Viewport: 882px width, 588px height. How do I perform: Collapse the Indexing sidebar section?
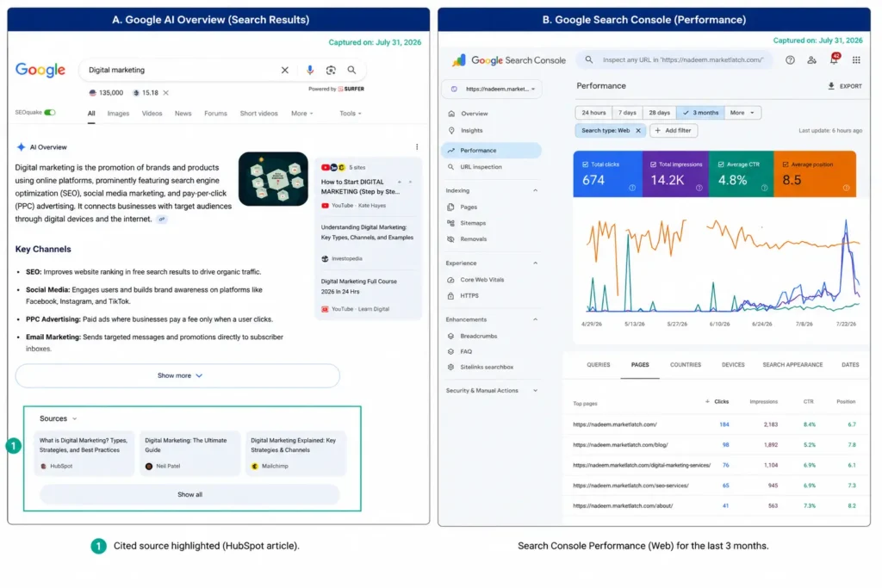coord(535,190)
